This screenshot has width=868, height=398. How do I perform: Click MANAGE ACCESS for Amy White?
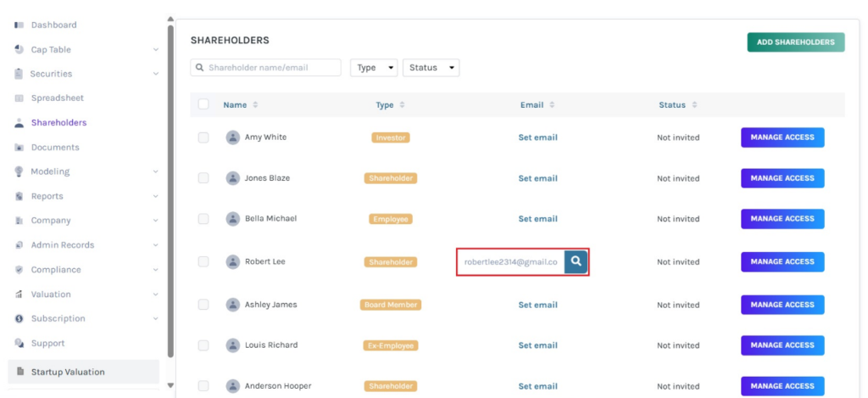(x=782, y=137)
